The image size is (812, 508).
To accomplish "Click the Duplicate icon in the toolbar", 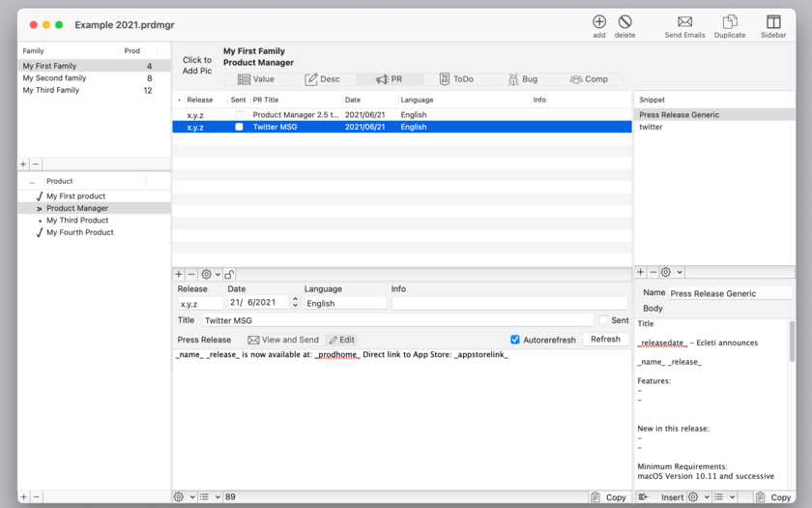I will click(x=730, y=21).
